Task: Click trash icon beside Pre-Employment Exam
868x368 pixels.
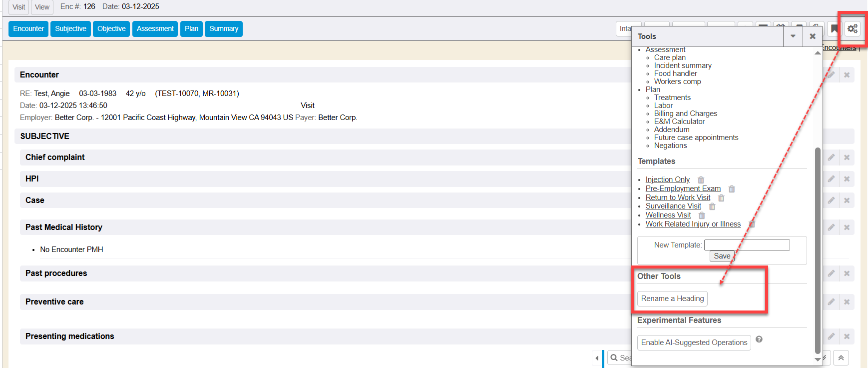Action: [732, 189]
